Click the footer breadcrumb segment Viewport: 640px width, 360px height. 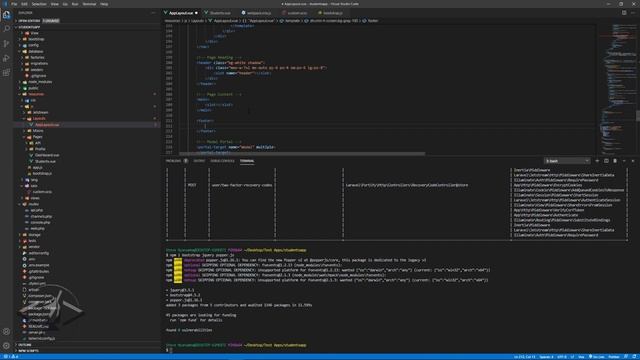pos(371,21)
